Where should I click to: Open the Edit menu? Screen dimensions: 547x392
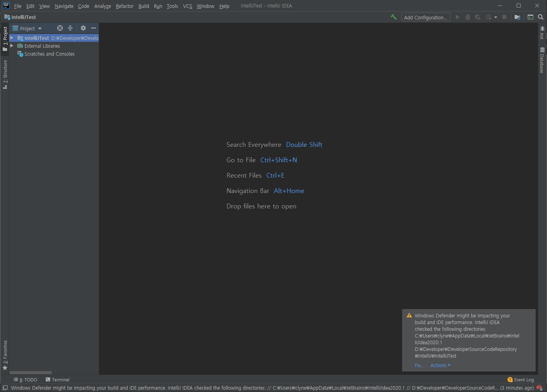[x=30, y=6]
